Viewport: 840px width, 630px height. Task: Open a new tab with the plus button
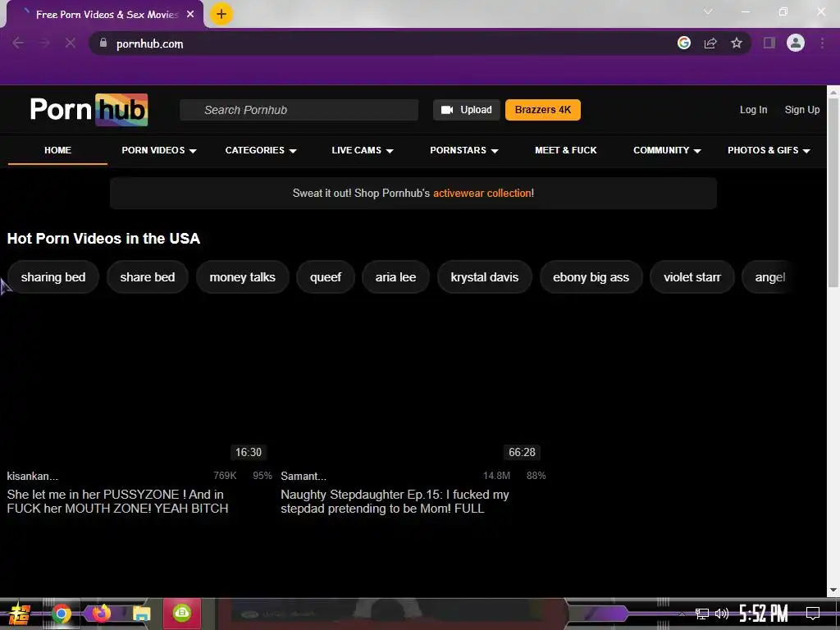tap(221, 14)
